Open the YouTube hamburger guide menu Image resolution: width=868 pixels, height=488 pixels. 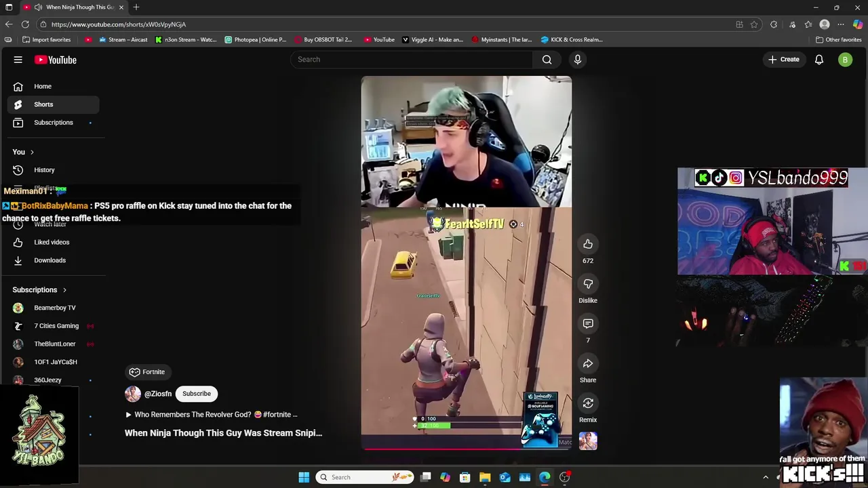(x=18, y=60)
